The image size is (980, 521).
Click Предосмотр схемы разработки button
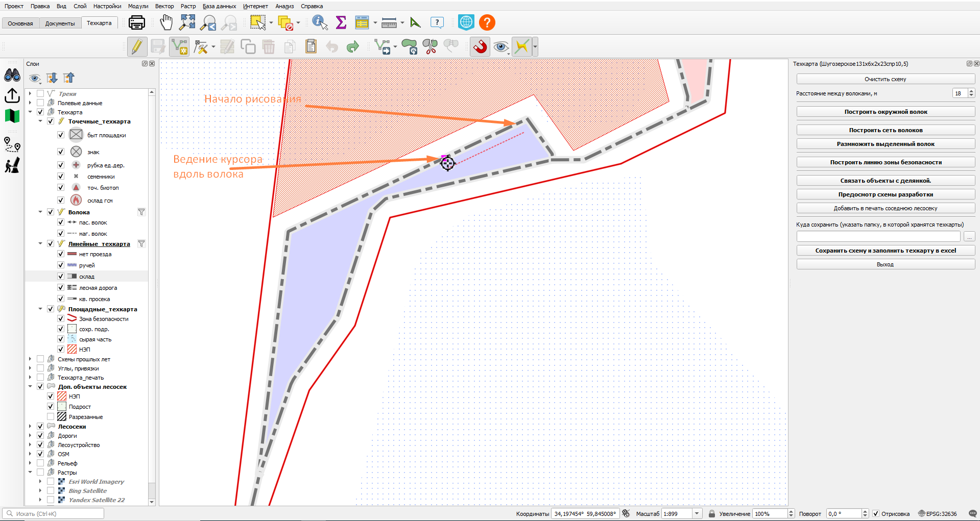[x=886, y=194]
